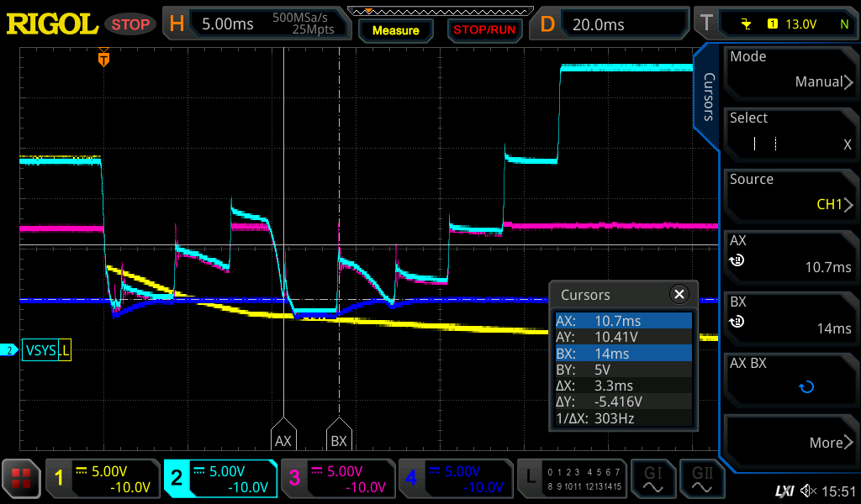The image size is (861, 504).
Task: Click the Cursors side tab
Action: (708, 97)
